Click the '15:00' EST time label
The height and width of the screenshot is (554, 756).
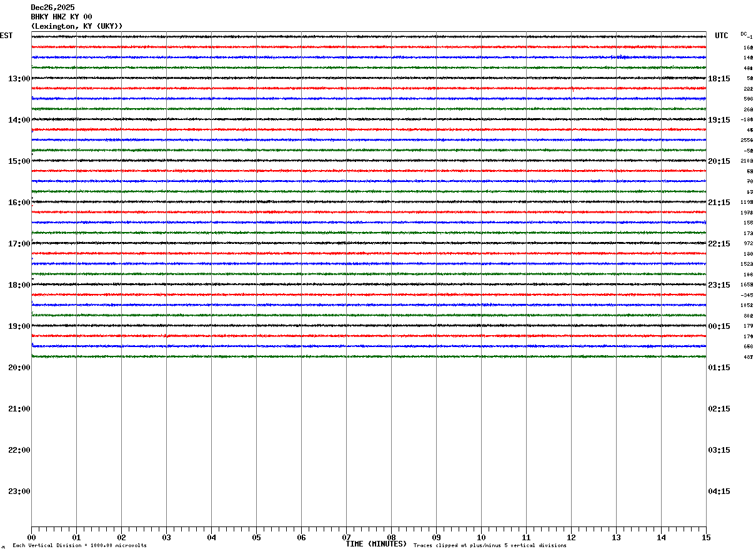pyautogui.click(x=19, y=161)
